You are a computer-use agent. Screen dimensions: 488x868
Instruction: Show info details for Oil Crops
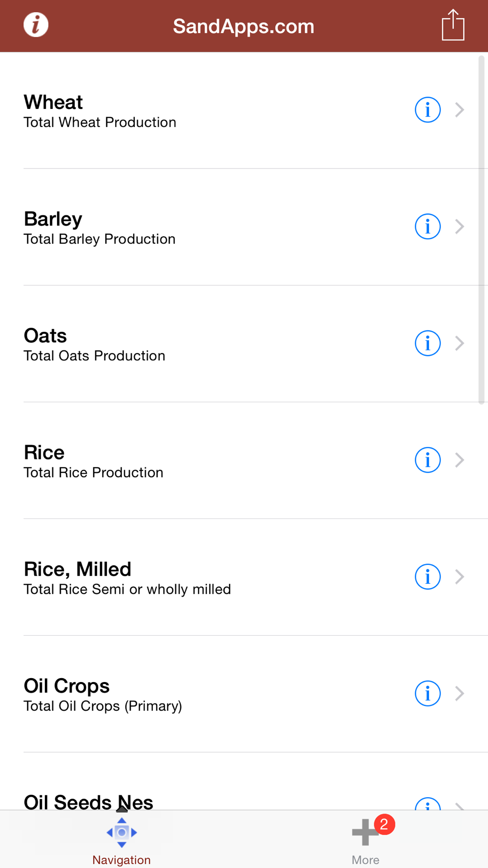point(427,693)
